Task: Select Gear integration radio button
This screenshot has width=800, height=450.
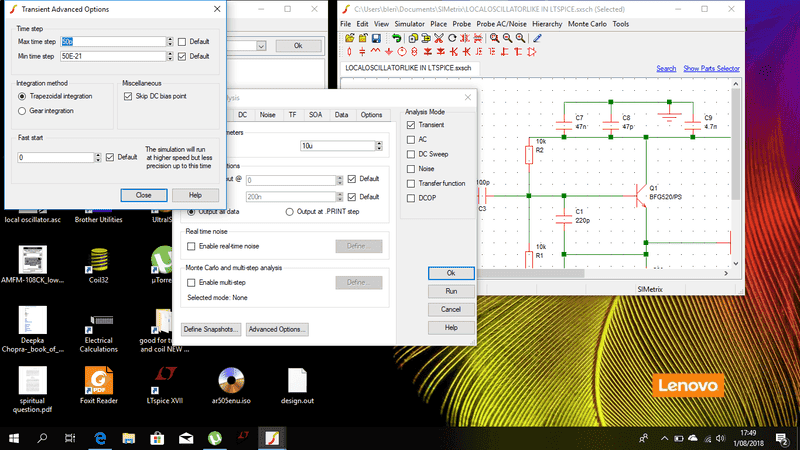Action: [x=22, y=111]
